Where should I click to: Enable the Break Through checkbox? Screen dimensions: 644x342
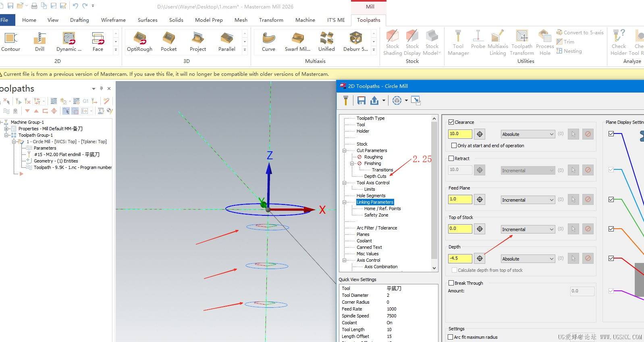[x=451, y=283]
